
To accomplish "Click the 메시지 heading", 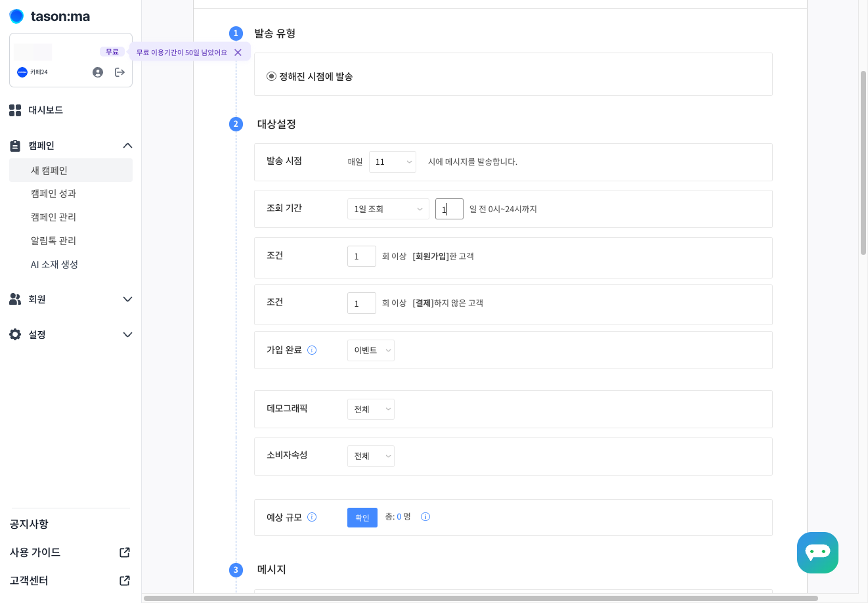I will [x=271, y=569].
